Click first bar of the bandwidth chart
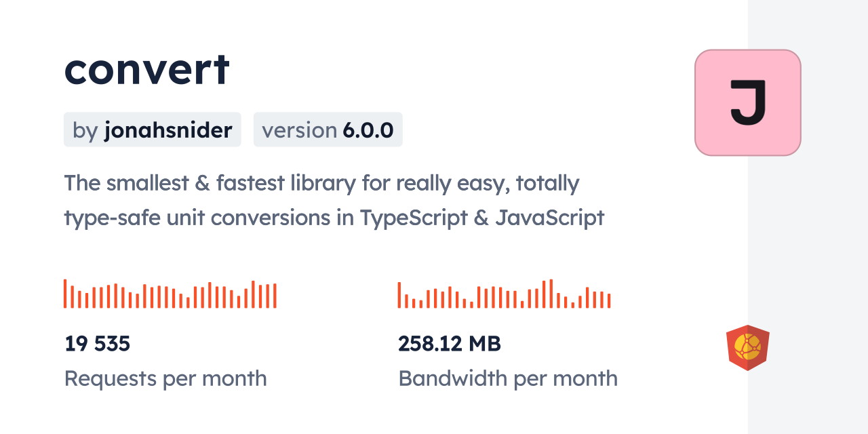This screenshot has width=868, height=434. click(399, 295)
